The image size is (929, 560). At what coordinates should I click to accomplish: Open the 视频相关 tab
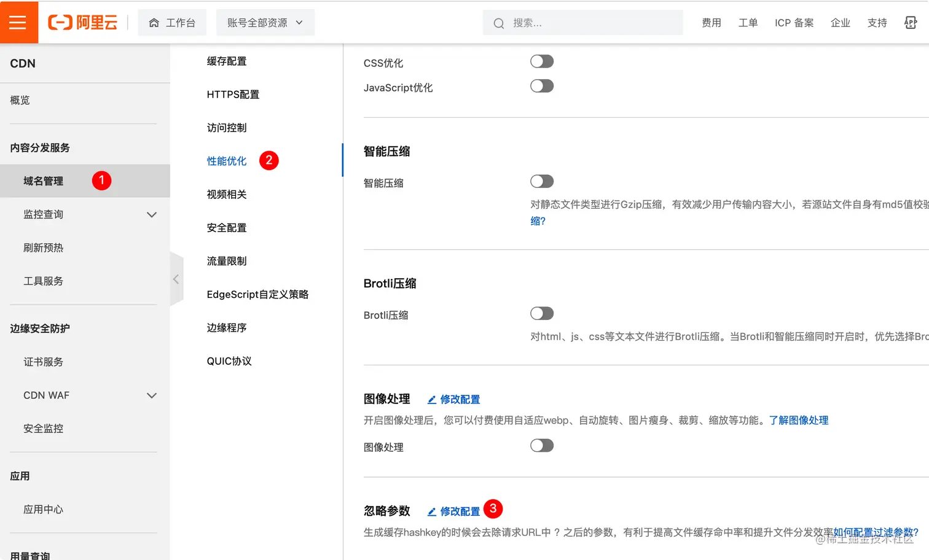(227, 195)
